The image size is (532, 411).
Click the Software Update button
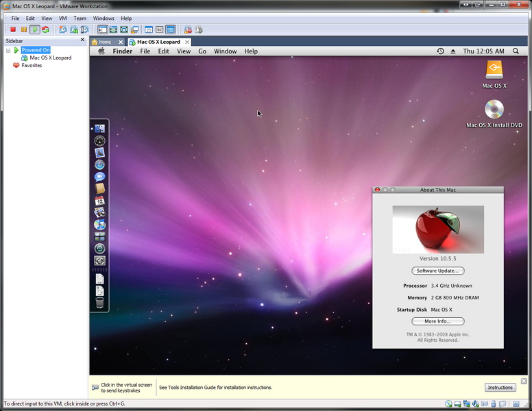tap(437, 271)
